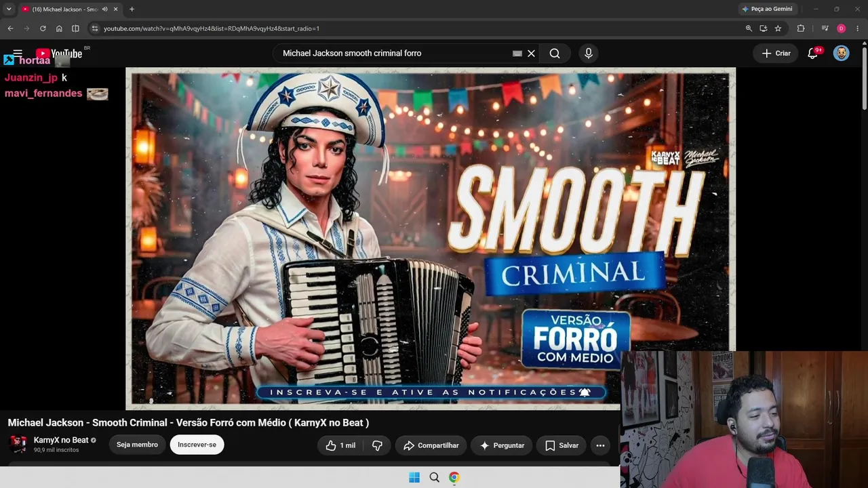Open more actions ellipsis under video
This screenshot has height=488, width=868.
600,445
